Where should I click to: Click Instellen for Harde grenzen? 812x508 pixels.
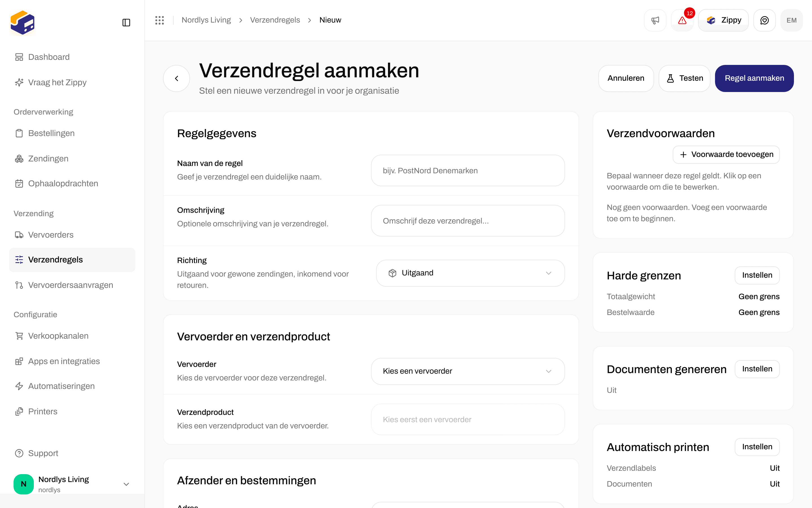(757, 275)
